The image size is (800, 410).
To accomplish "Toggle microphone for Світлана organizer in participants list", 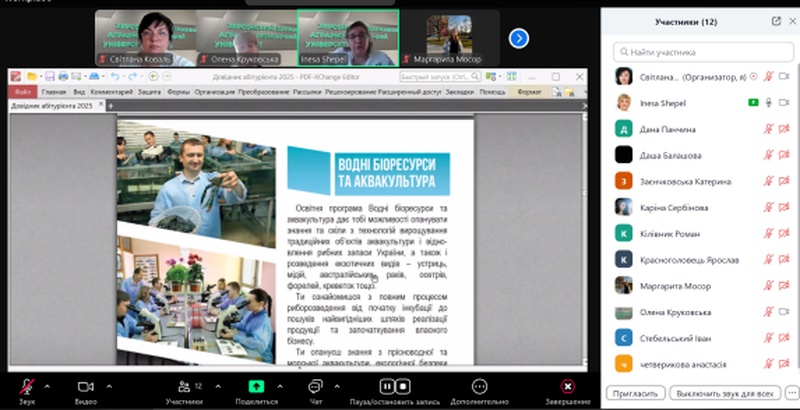I will click(x=768, y=76).
